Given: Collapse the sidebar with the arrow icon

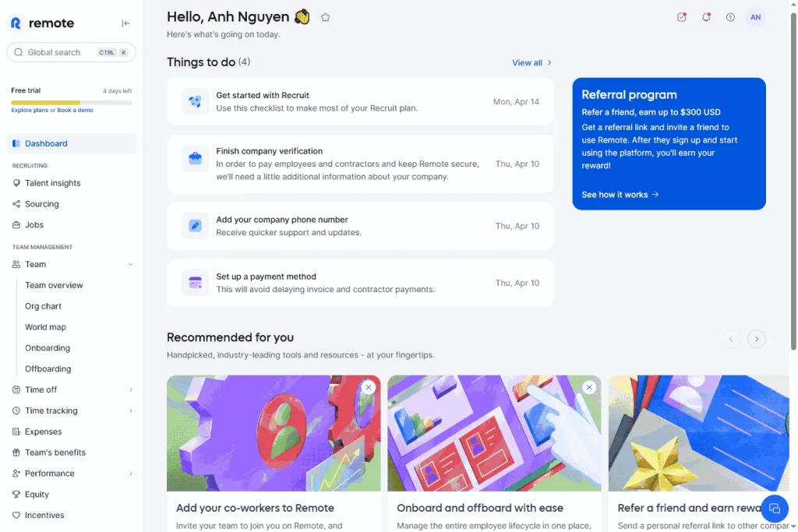Looking at the screenshot, I should pyautogui.click(x=125, y=23).
